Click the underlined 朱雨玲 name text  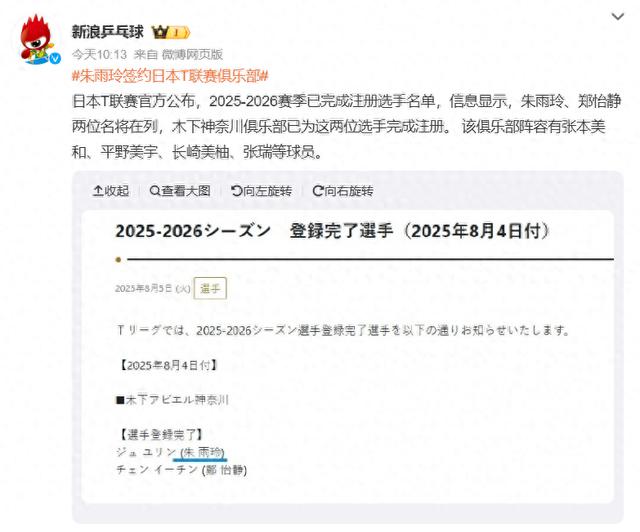click(203, 452)
